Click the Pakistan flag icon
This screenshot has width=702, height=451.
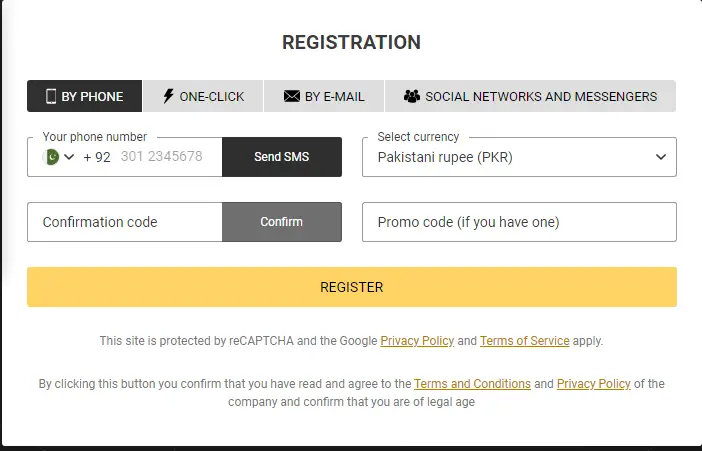point(51,157)
